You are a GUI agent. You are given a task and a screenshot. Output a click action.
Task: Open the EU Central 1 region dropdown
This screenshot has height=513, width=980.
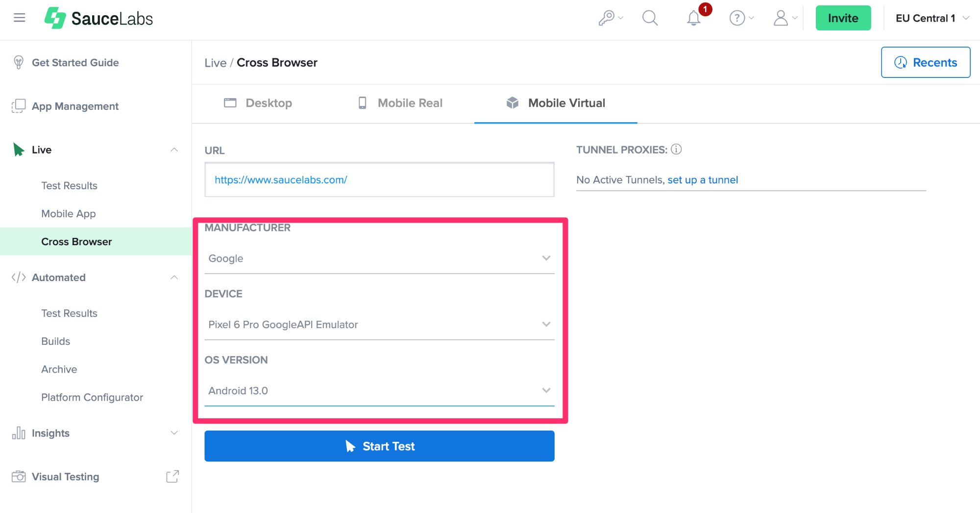point(932,18)
